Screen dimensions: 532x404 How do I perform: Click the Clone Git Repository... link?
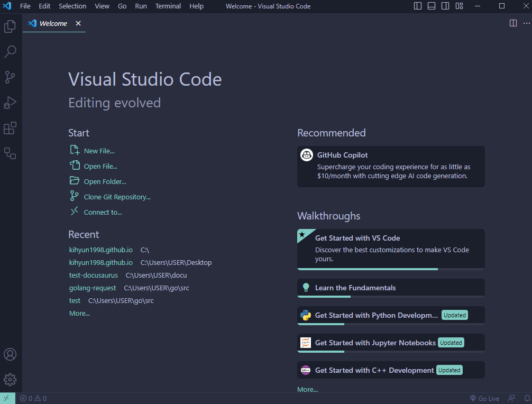(117, 197)
